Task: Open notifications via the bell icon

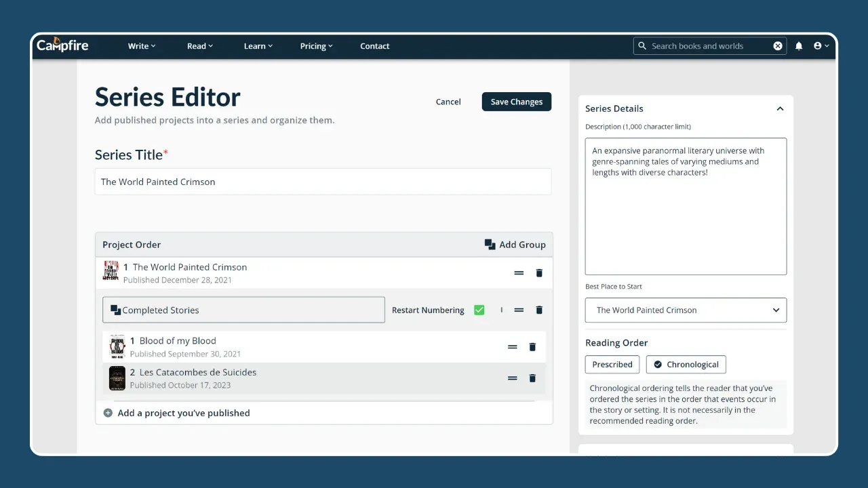Action: coord(798,45)
